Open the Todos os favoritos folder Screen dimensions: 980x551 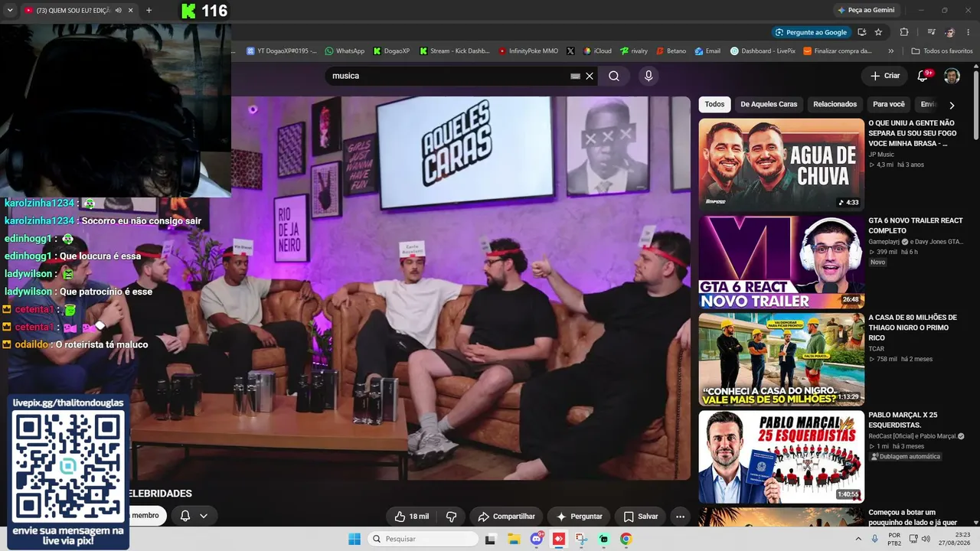(x=942, y=51)
